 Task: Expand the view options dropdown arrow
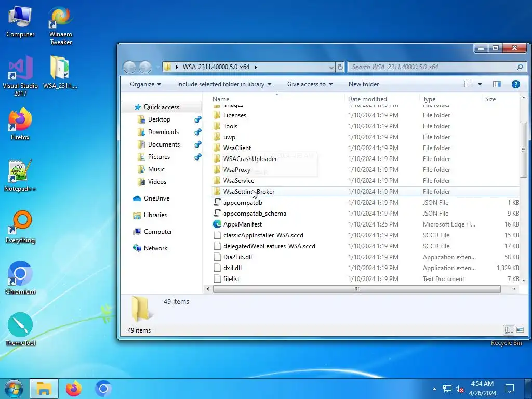coord(480,84)
